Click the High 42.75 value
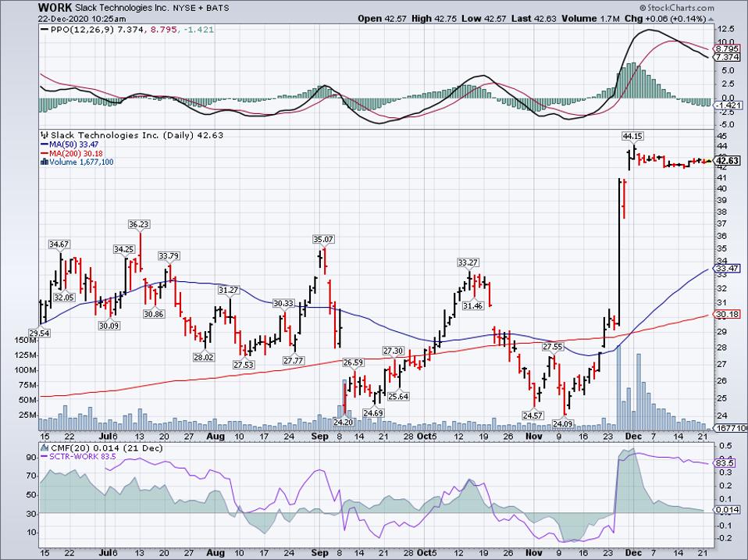Screen dimensions: 748x560 point(434,19)
